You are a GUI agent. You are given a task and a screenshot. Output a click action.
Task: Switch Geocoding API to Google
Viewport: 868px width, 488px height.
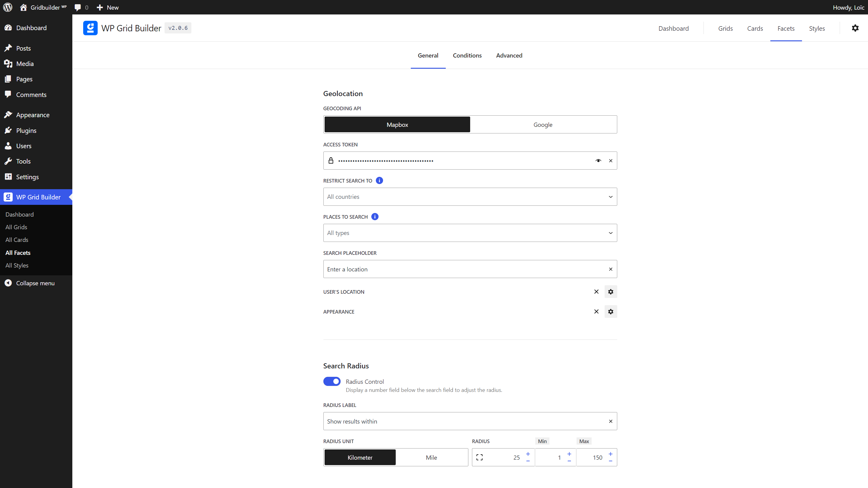pos(543,124)
